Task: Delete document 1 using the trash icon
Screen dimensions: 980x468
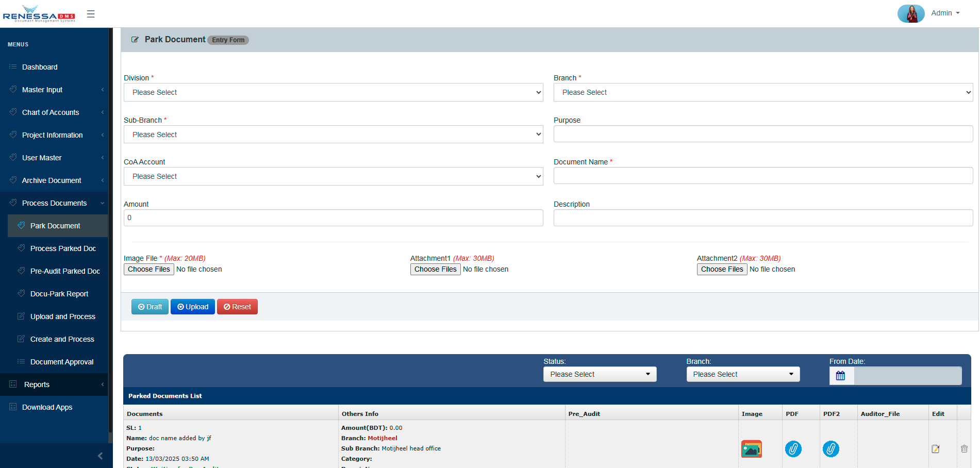Action: pyautogui.click(x=964, y=449)
